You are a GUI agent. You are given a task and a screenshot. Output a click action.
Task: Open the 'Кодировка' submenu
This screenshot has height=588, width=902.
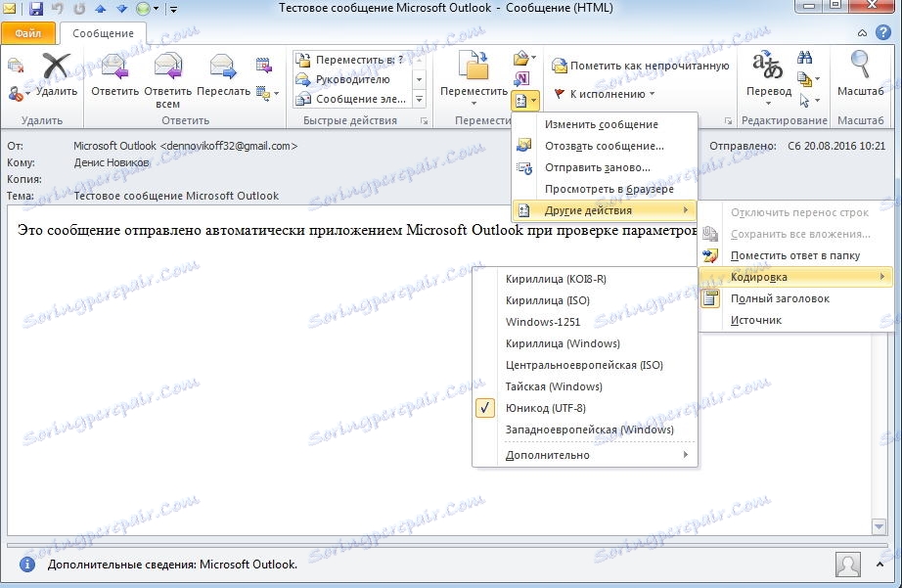coord(797,277)
